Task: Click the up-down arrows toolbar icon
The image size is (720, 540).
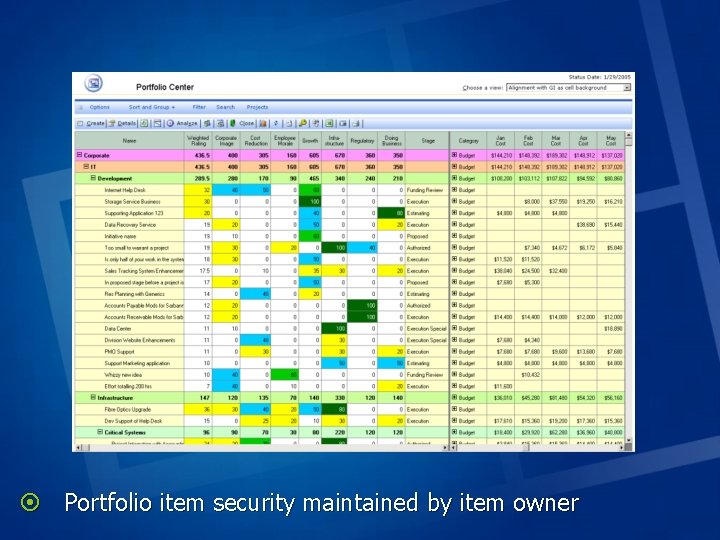Action: pos(276,124)
